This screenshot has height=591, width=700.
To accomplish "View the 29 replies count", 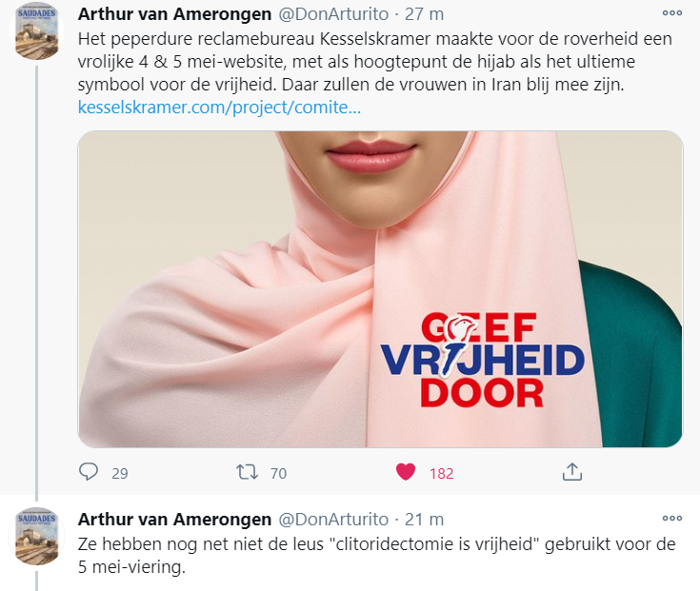I will (x=120, y=473).
